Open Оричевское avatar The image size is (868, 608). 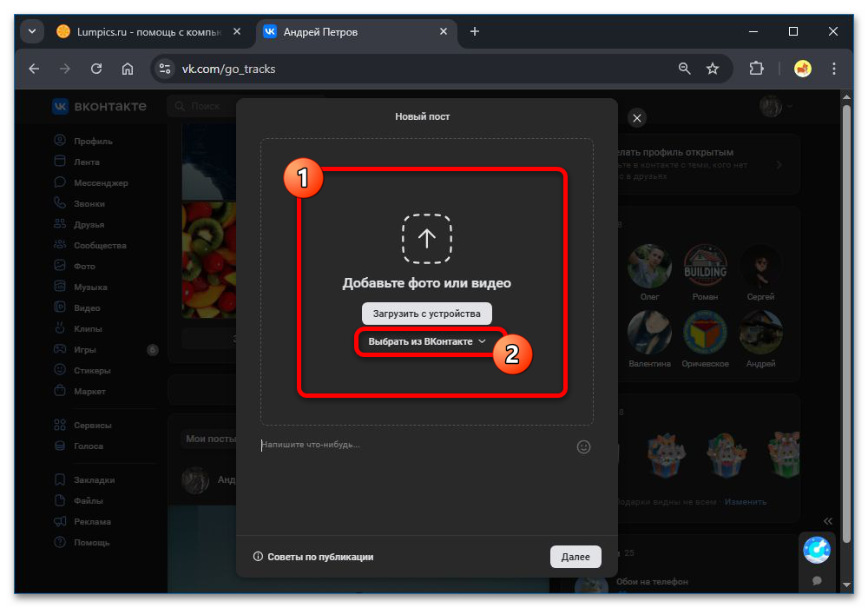click(x=705, y=333)
